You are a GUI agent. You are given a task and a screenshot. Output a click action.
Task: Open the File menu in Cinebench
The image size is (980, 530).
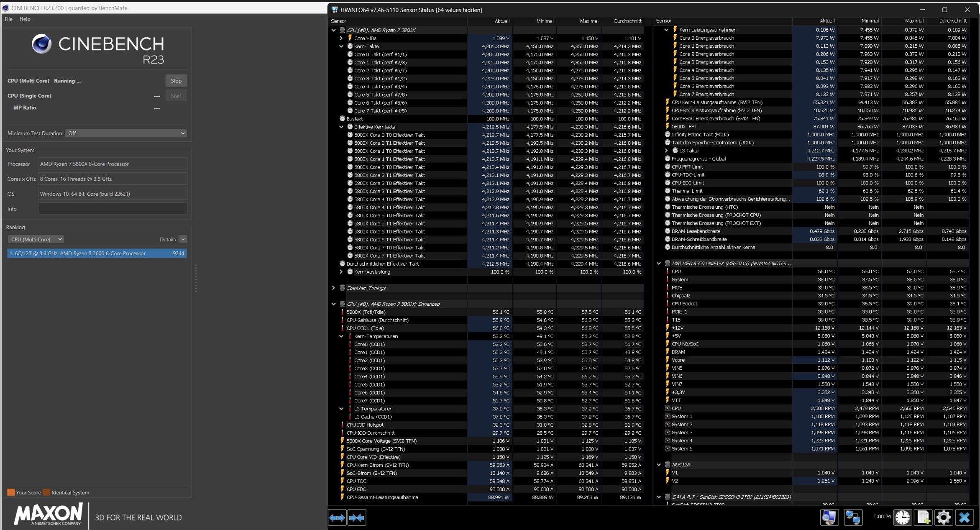(x=8, y=19)
